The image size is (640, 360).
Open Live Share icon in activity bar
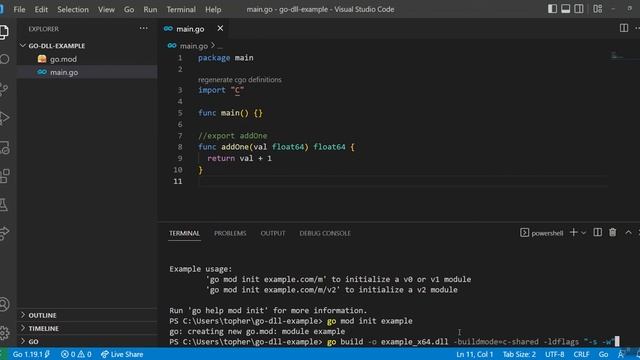pos(4,233)
